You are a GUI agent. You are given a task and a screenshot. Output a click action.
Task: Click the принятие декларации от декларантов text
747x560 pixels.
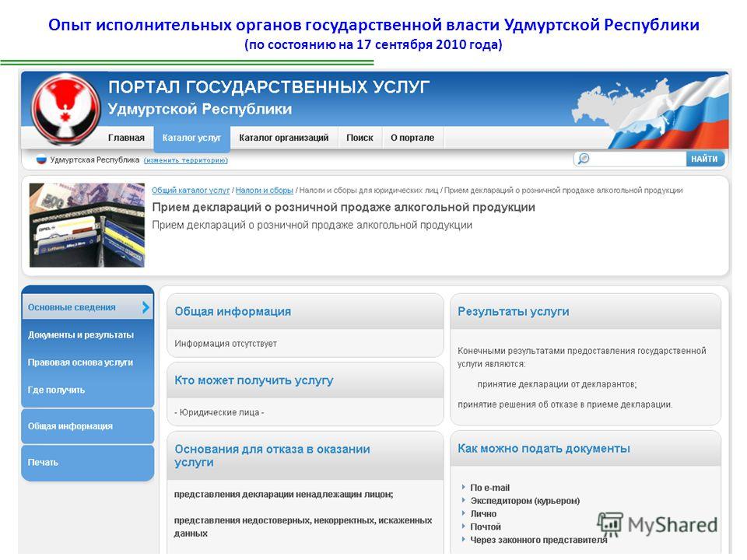tap(557, 384)
